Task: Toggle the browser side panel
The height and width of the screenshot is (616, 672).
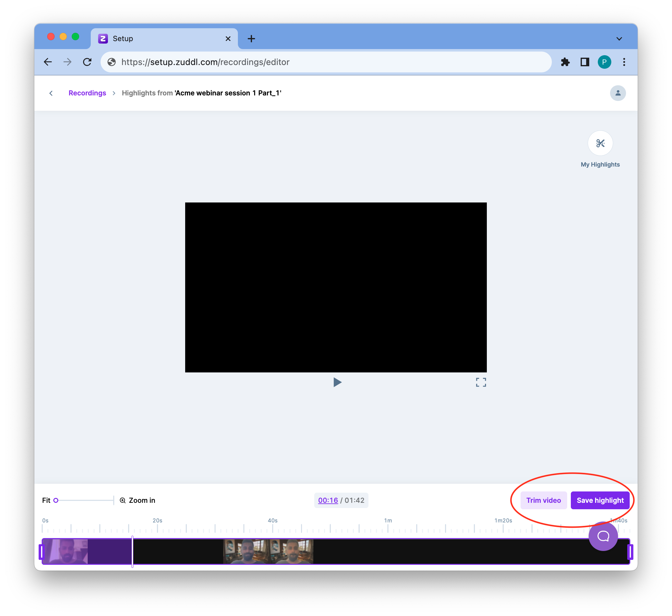Action: click(x=585, y=62)
